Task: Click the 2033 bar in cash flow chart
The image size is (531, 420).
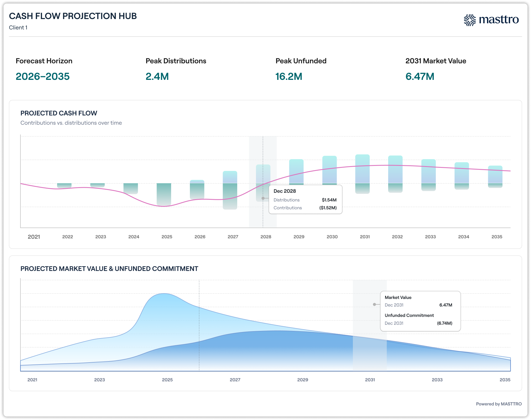Action: pyautogui.click(x=428, y=175)
